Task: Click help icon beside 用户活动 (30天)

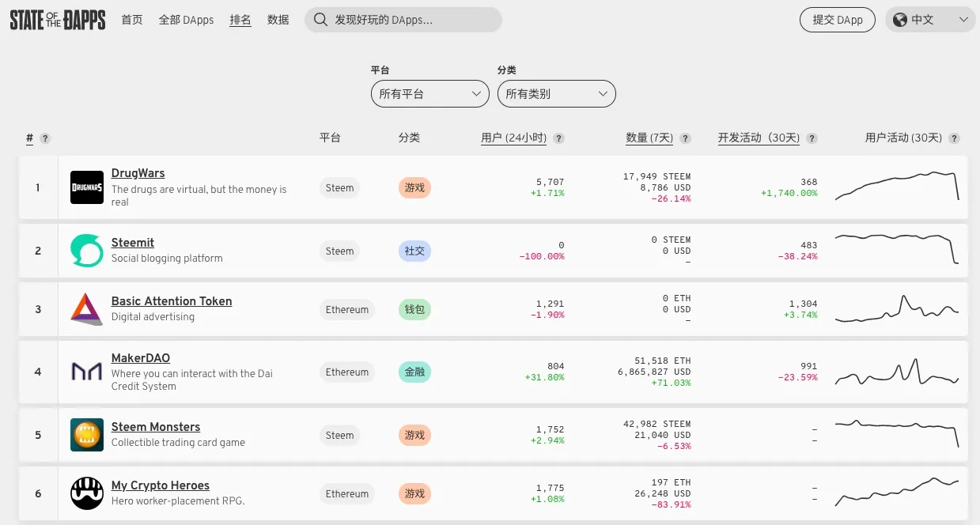Action: 954,138
